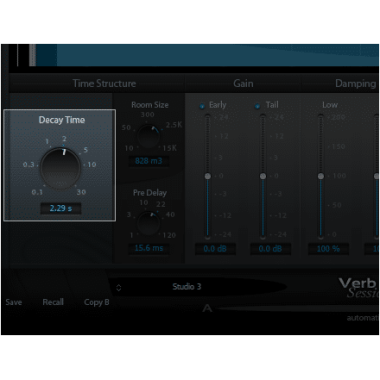Click the 200 mark on Low damping scale
380x380 pixels.
coord(338,117)
